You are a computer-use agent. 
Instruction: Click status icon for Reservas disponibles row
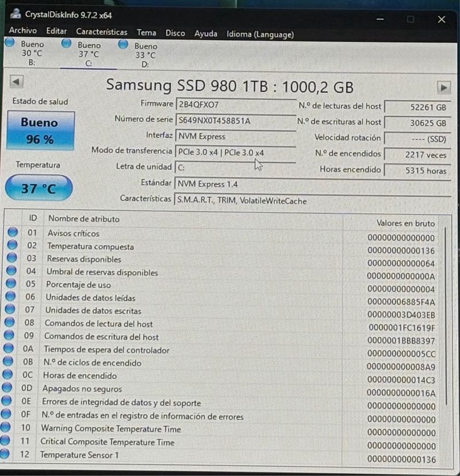12,257
